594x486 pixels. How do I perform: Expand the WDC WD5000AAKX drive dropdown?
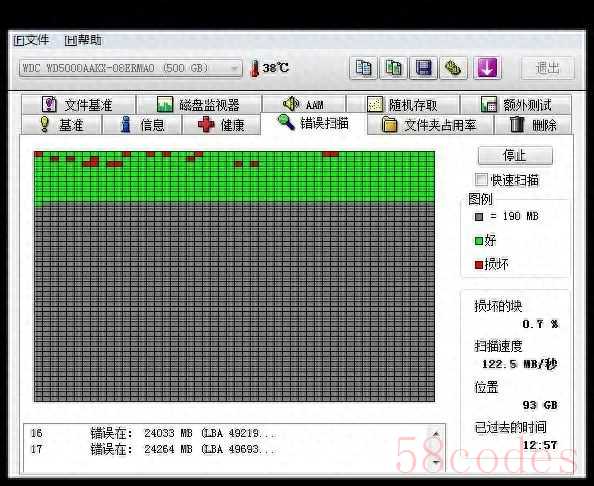point(130,68)
